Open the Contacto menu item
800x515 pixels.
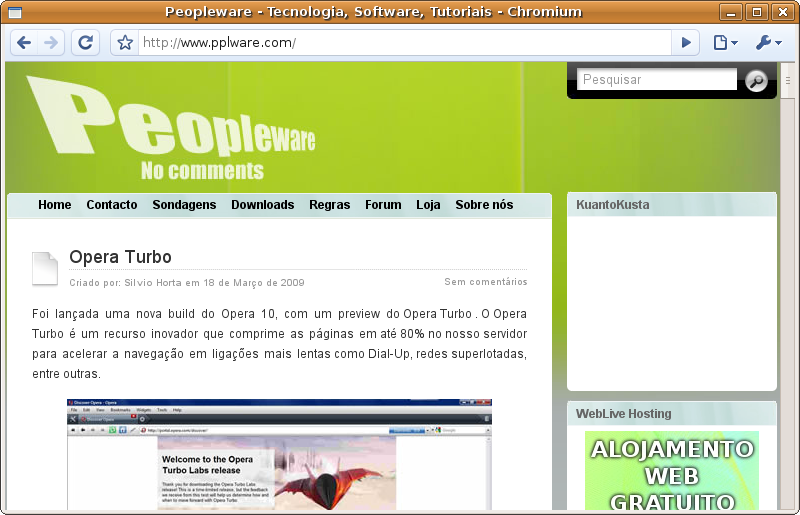112,205
